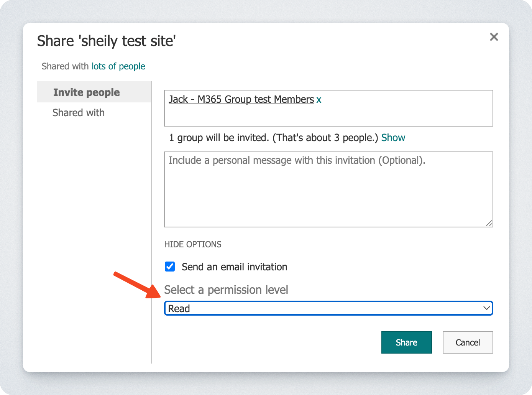Remove Jack - M365 Group test Members entry
Image resolution: width=532 pixels, height=395 pixels.
point(319,100)
